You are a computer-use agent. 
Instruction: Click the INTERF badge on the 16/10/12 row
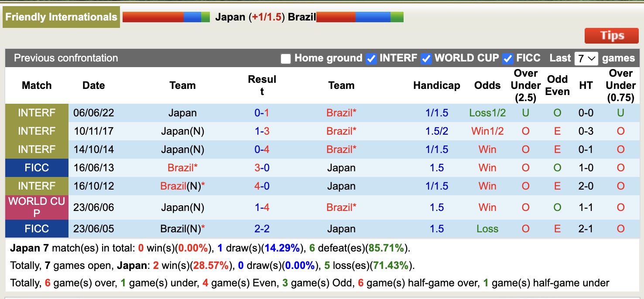[37, 186]
